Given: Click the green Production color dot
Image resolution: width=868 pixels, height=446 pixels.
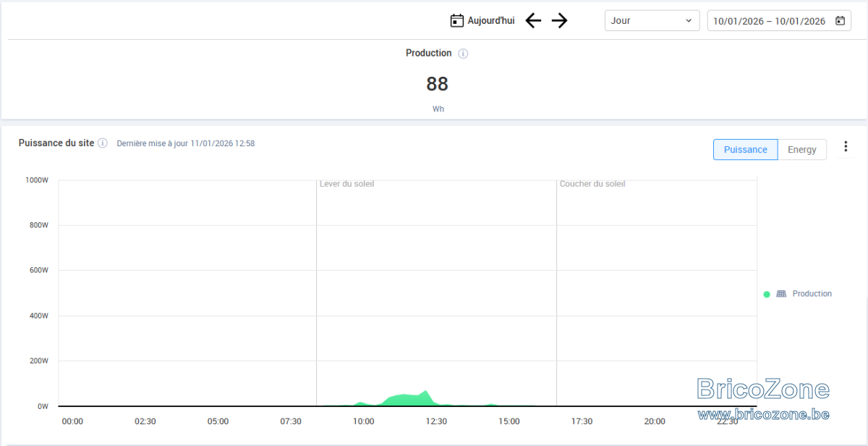Looking at the screenshot, I should pyautogui.click(x=767, y=294).
